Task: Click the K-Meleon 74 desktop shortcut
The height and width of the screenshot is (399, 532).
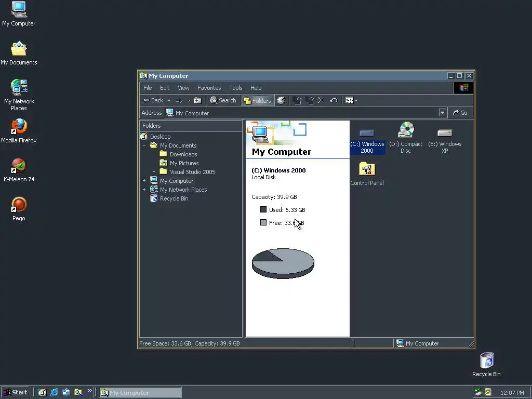Action: (x=19, y=170)
